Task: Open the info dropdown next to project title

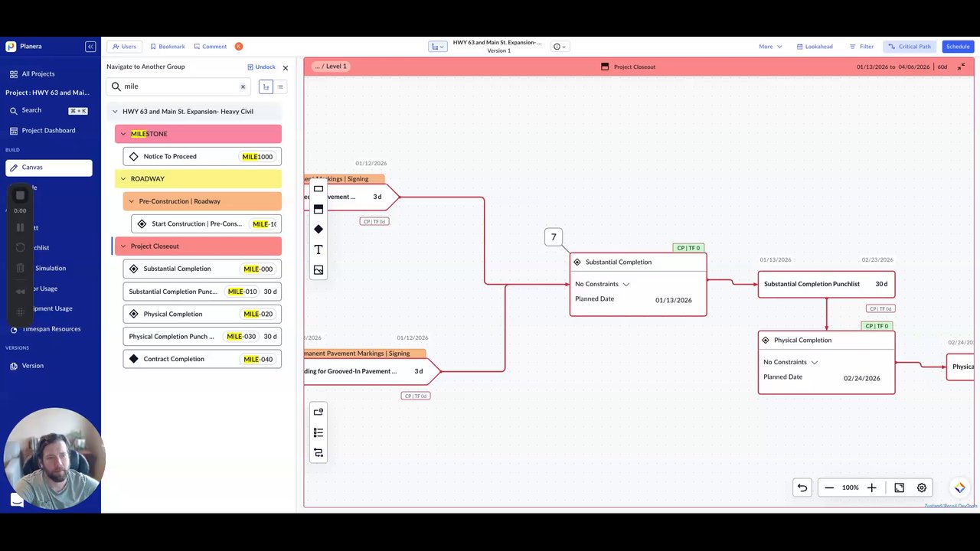Action: point(560,47)
